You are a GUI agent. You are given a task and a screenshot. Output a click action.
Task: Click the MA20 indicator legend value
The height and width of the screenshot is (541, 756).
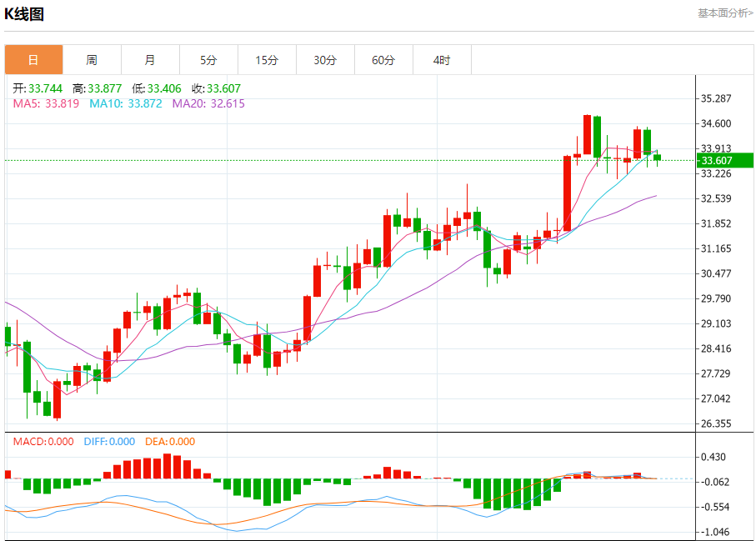[208, 103]
